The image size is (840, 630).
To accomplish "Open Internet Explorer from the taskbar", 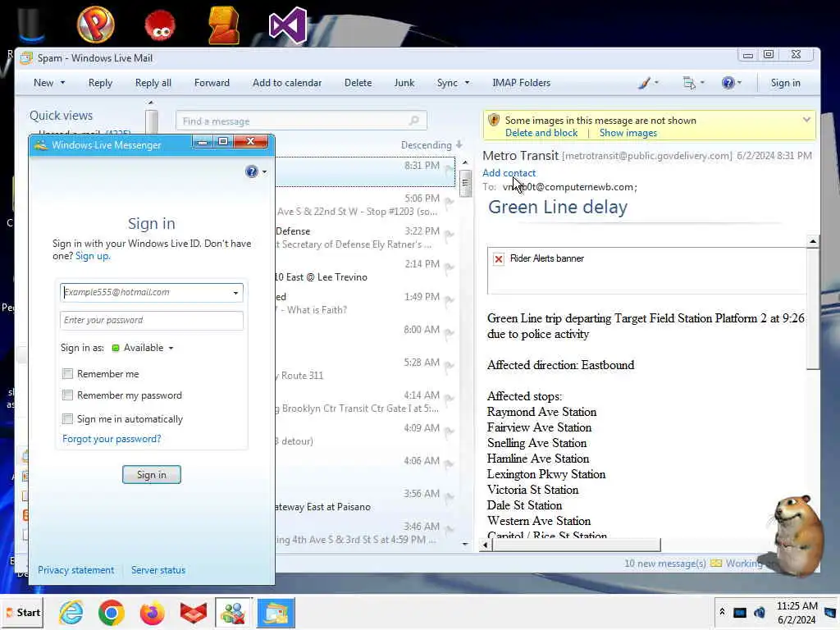I will [x=71, y=612].
